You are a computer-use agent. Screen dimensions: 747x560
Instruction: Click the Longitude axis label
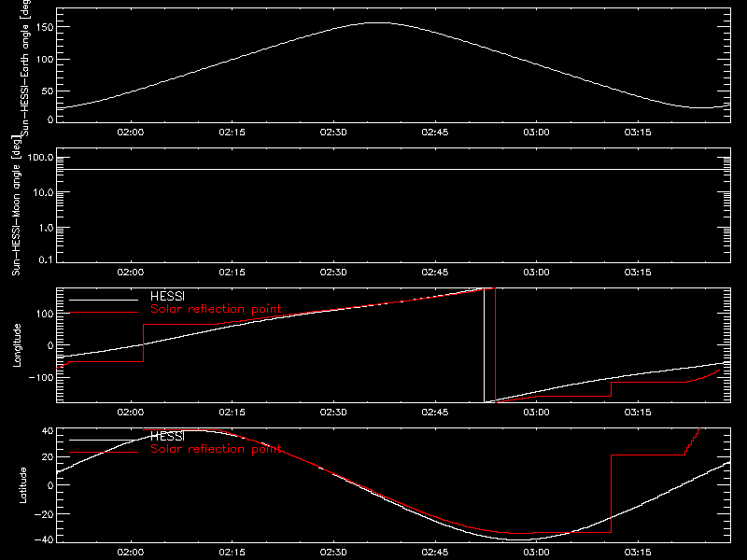[17, 345]
